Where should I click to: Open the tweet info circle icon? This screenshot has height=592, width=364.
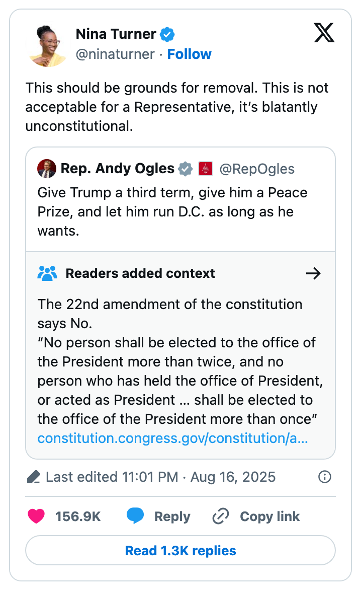(325, 477)
